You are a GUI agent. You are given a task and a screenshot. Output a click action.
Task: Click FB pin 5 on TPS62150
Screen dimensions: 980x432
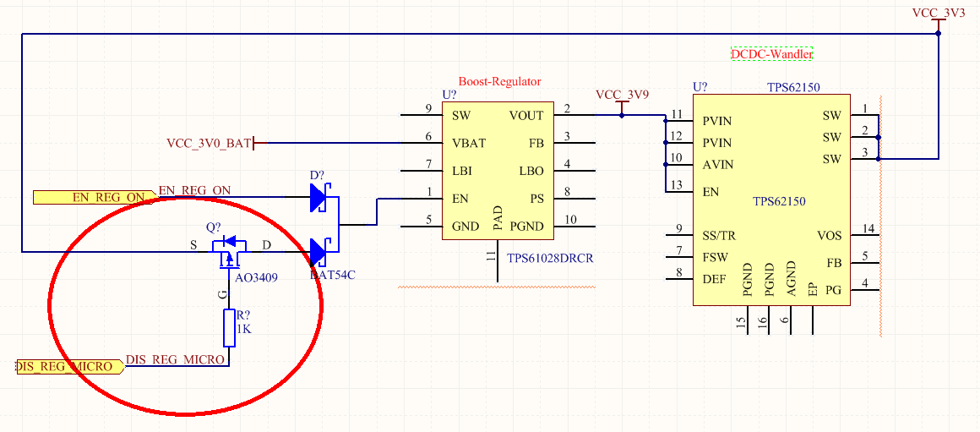coord(864,261)
